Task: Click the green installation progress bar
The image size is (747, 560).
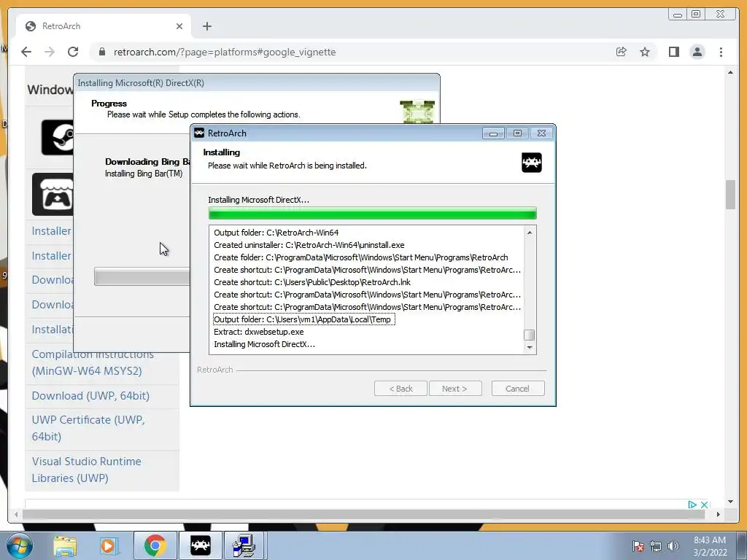Action: tap(373, 214)
